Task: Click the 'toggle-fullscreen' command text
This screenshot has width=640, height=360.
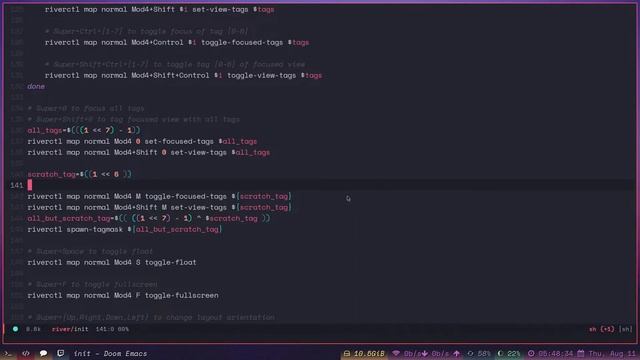Action: (182, 296)
